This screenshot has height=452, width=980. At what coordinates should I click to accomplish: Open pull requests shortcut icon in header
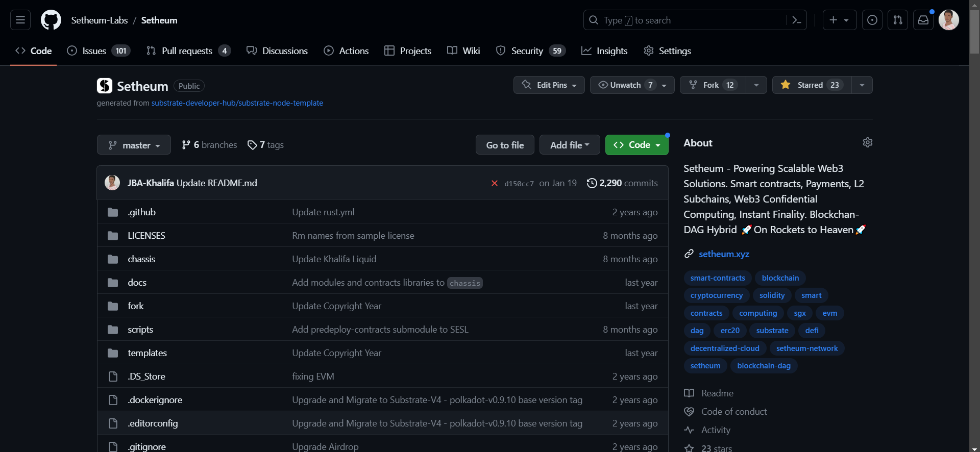click(897, 20)
